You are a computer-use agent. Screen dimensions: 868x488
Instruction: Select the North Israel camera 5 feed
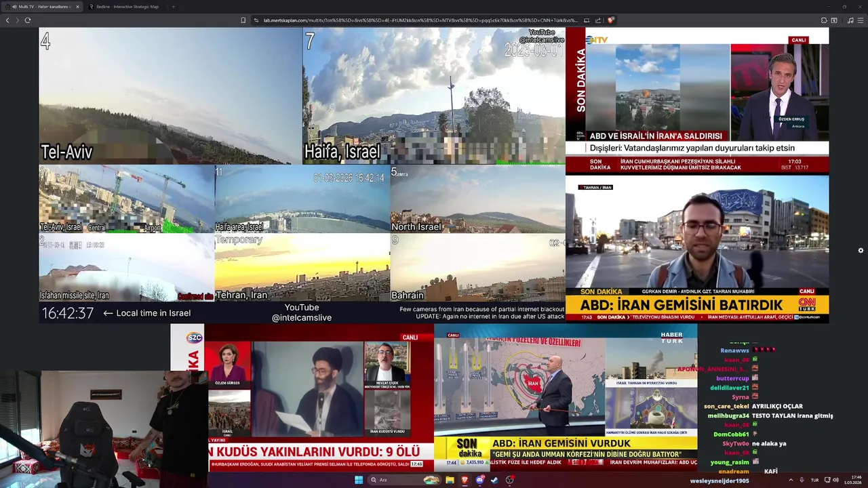pos(478,199)
